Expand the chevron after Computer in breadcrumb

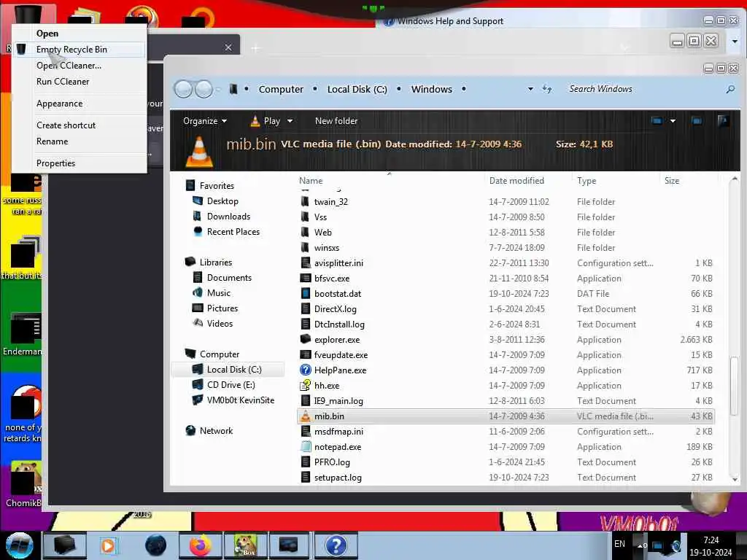(x=315, y=89)
